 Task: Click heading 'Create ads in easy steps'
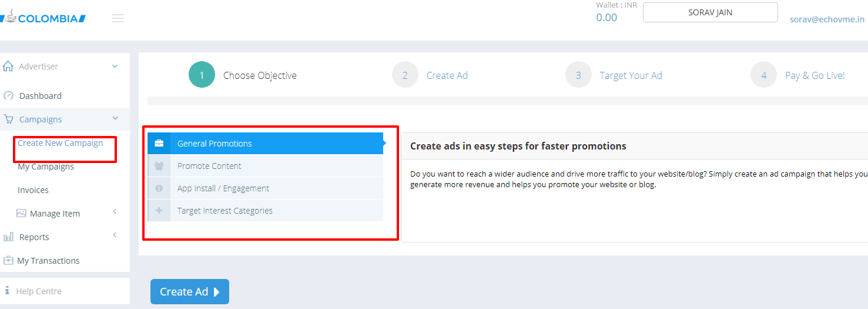click(x=518, y=146)
